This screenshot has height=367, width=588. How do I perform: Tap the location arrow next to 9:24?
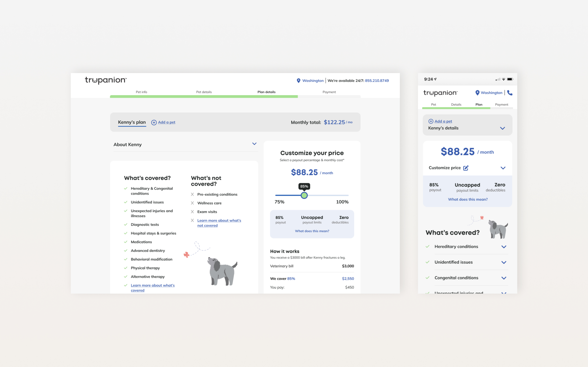point(435,79)
